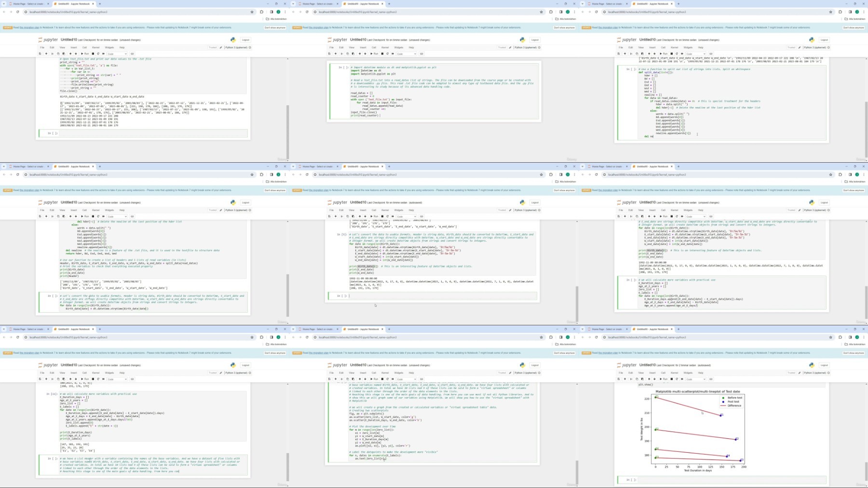This screenshot has width=868, height=488.
Task: Open Kernel menu in the In [5] window
Action: click(x=385, y=210)
